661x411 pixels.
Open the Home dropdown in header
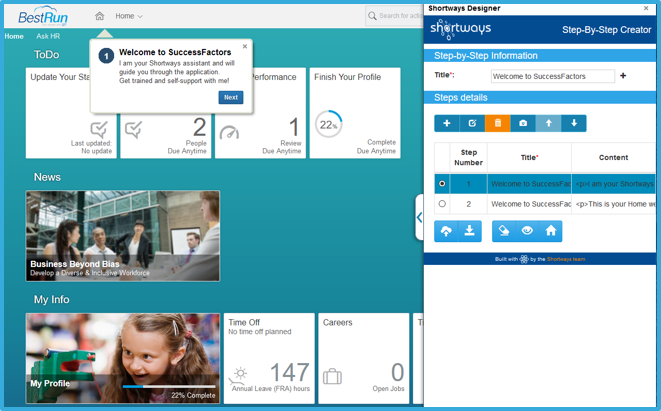pos(129,16)
